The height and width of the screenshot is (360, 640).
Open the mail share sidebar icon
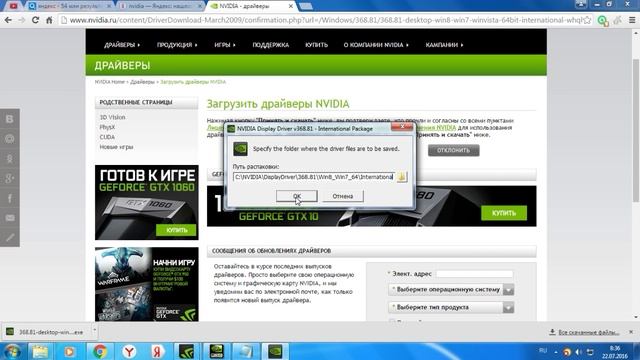pyautogui.click(x=10, y=218)
